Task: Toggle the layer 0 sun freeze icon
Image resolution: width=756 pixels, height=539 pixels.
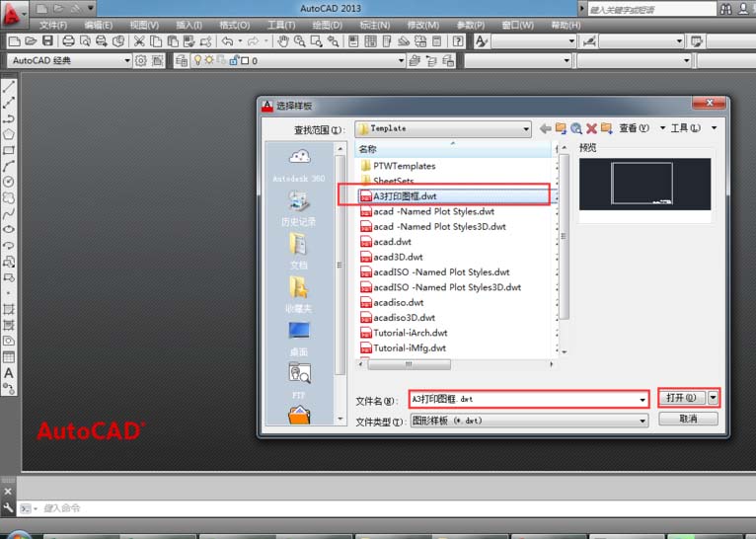Action: click(209, 60)
